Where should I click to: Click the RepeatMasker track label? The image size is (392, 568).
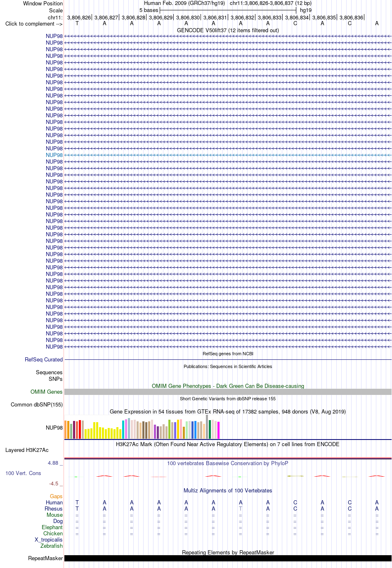click(45, 558)
